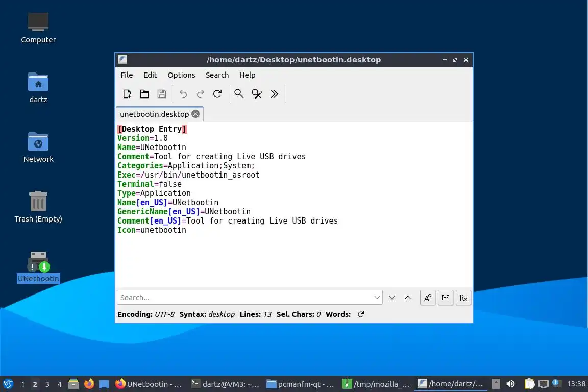Click the Terminal=false line

(149, 184)
